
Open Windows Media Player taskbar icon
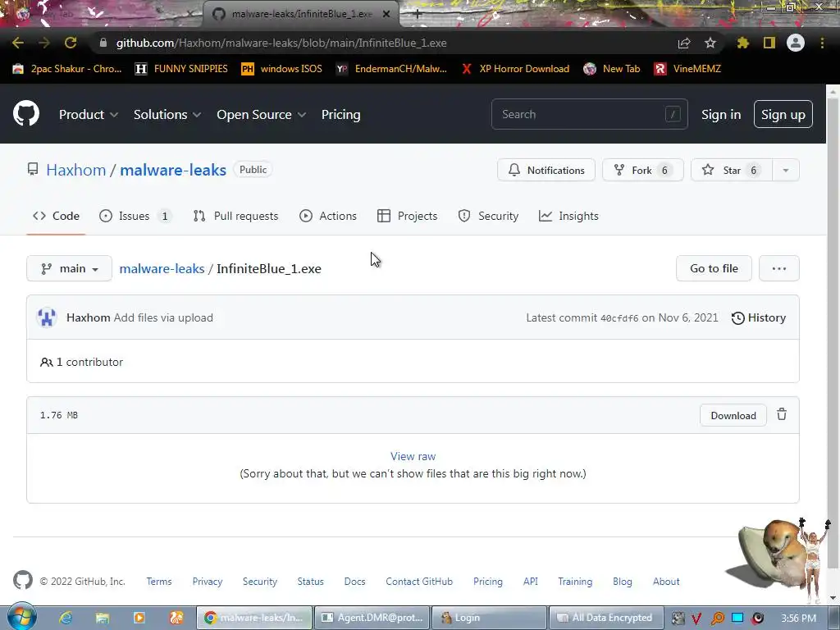[139, 618]
